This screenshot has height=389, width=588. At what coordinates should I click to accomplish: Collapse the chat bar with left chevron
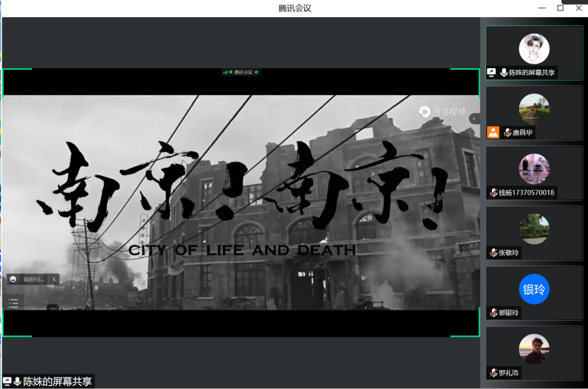tap(55, 279)
